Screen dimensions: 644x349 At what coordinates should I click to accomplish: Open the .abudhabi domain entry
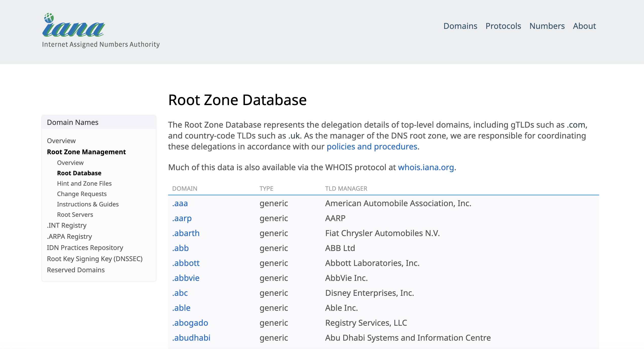pos(191,338)
